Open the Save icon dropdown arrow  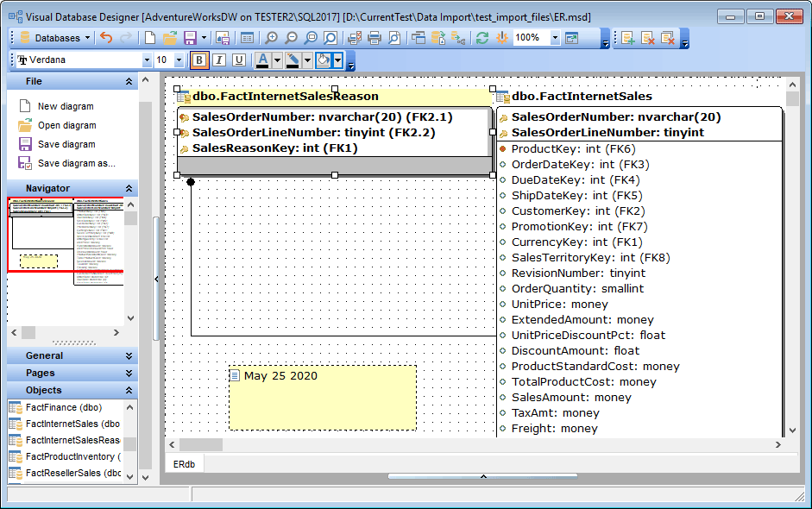click(204, 38)
